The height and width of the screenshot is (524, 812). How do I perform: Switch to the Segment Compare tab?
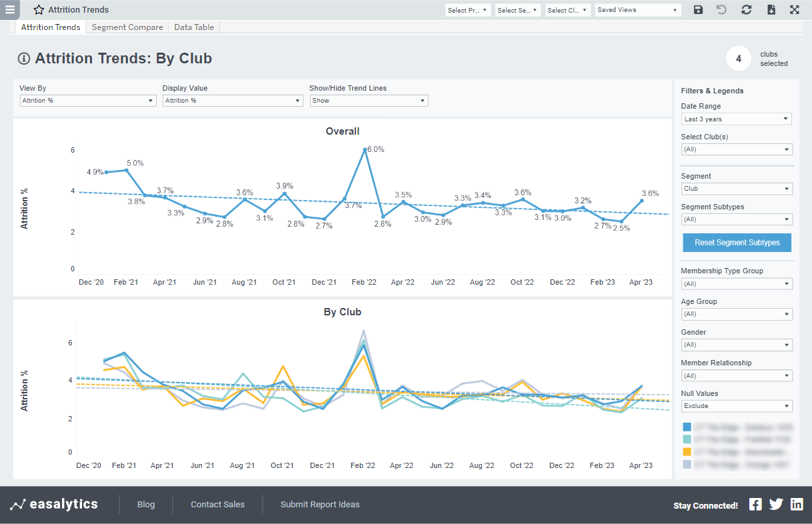click(127, 27)
